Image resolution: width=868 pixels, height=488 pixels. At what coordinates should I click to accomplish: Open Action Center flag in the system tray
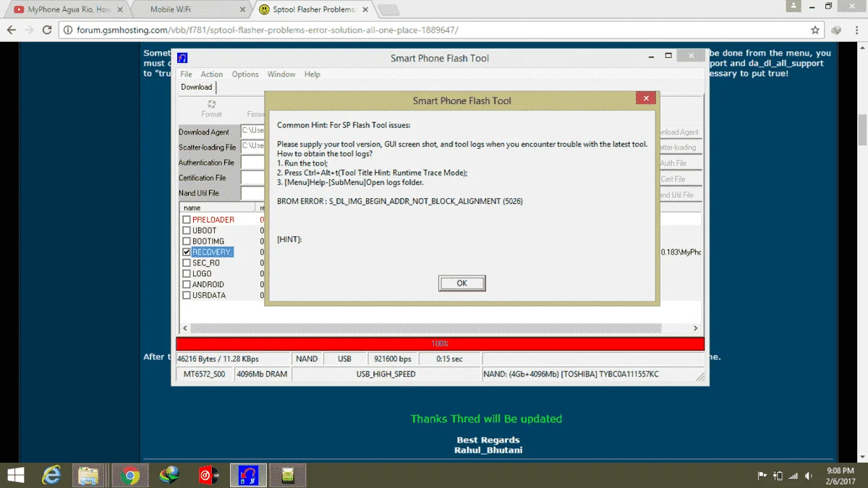[762, 476]
